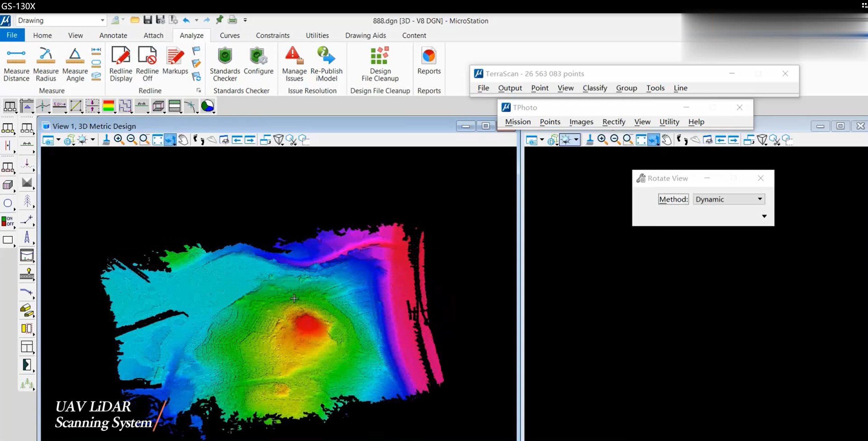This screenshot has width=868, height=441.
Task: Click the power line tower icon
Action: pyautogui.click(x=27, y=237)
